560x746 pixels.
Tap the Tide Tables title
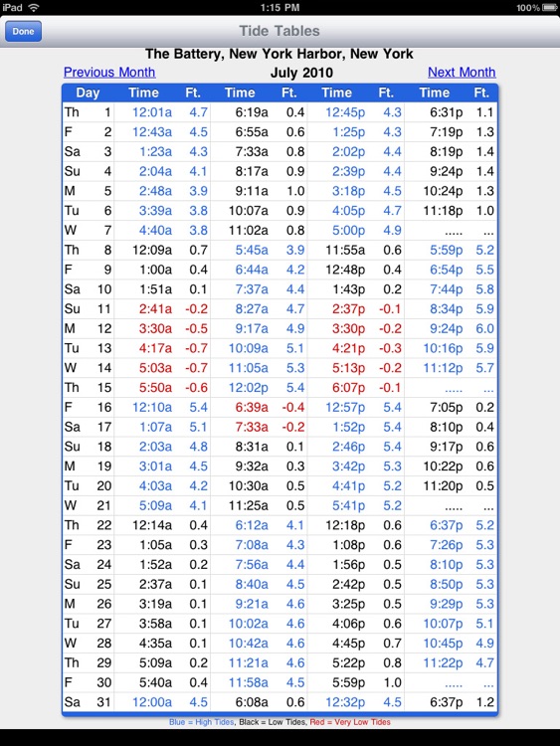point(280,31)
